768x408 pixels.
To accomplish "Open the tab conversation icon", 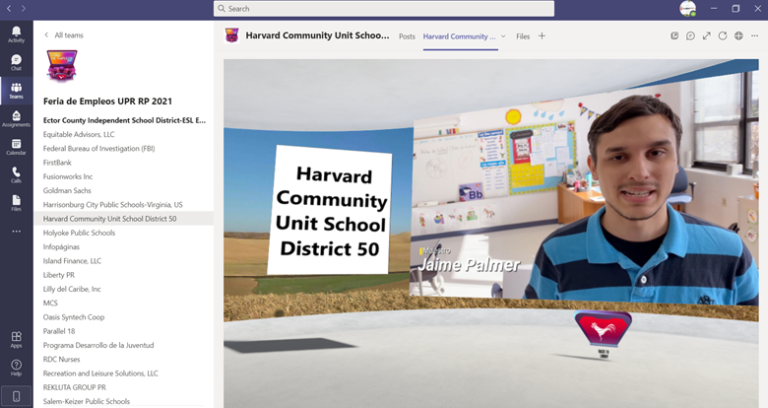I will pos(690,36).
